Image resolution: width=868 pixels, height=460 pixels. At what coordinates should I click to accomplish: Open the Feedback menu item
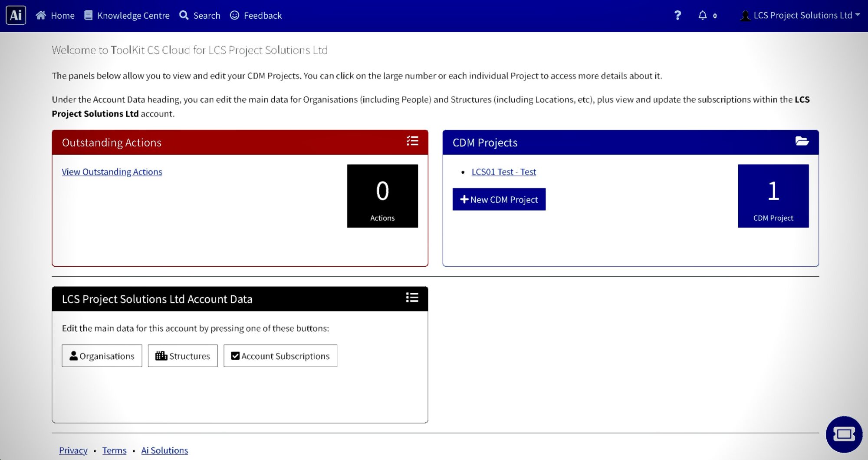point(256,16)
